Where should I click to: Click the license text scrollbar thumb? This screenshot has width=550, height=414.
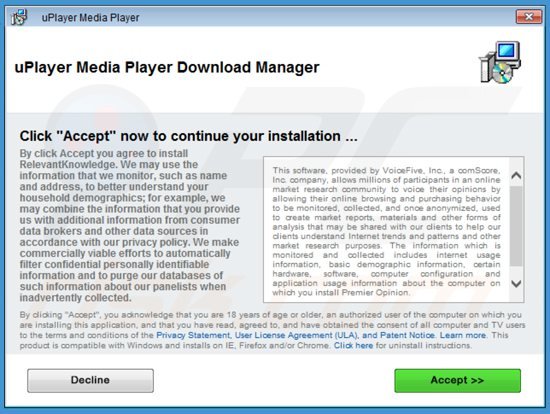(x=516, y=226)
